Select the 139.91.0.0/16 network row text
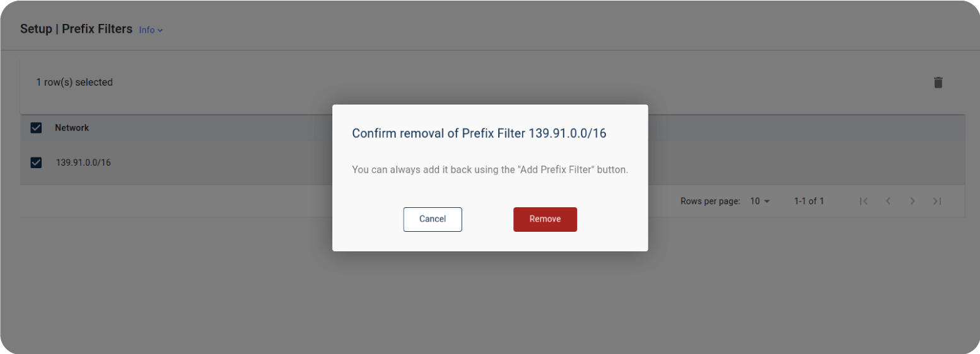 83,163
